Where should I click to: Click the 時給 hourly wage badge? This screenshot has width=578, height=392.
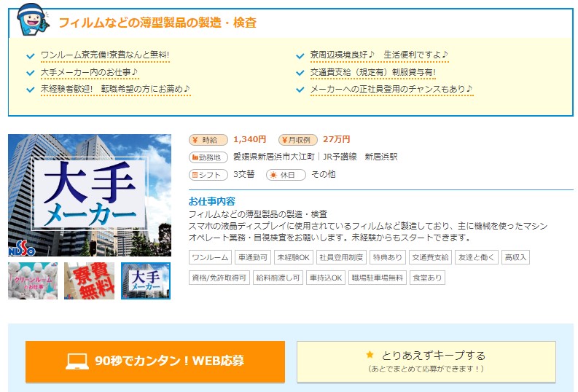point(208,139)
